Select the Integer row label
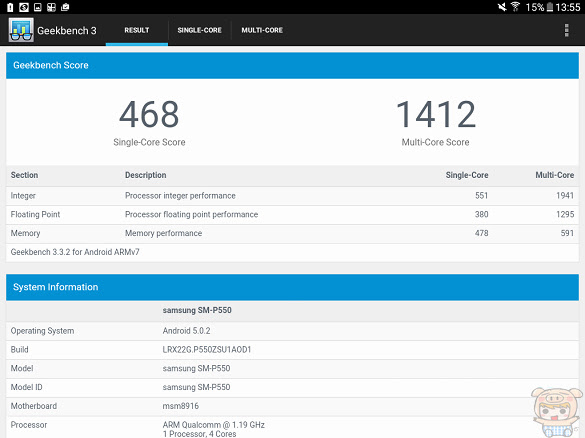This screenshot has width=585, height=438. tap(23, 196)
